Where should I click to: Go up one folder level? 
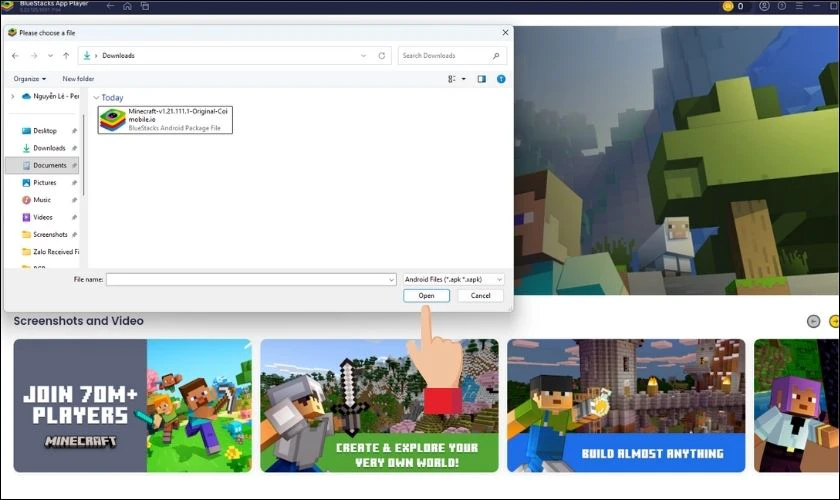coord(66,56)
